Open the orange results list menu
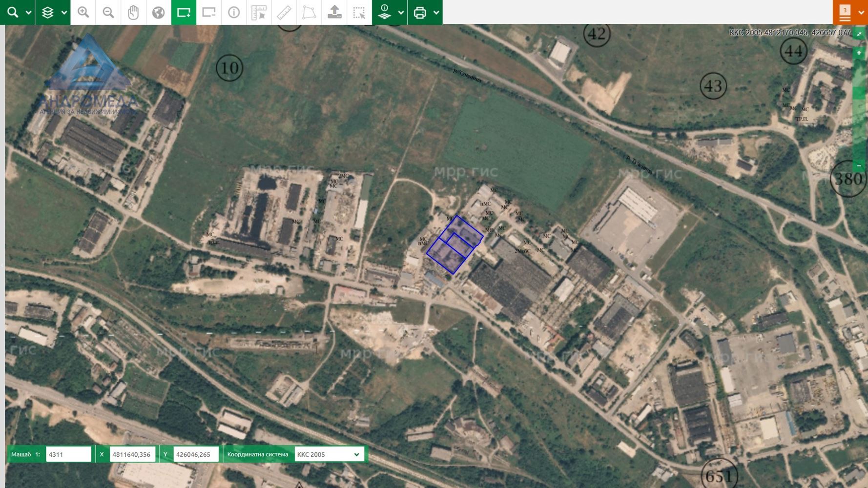868x488 pixels. pos(845,12)
